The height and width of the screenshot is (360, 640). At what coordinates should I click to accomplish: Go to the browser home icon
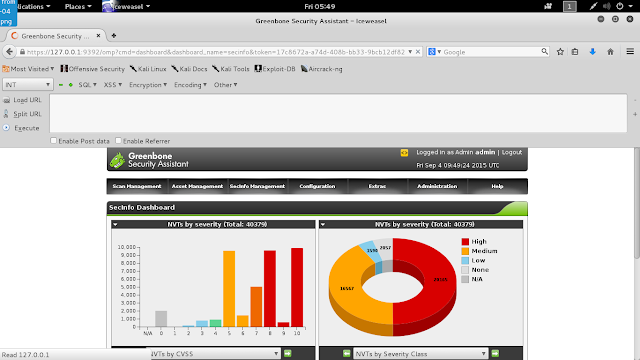(610, 52)
